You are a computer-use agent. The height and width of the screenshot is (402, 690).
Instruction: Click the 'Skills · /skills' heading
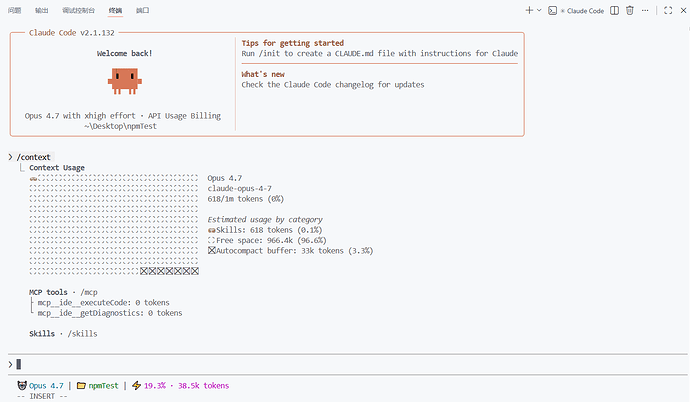(63, 334)
